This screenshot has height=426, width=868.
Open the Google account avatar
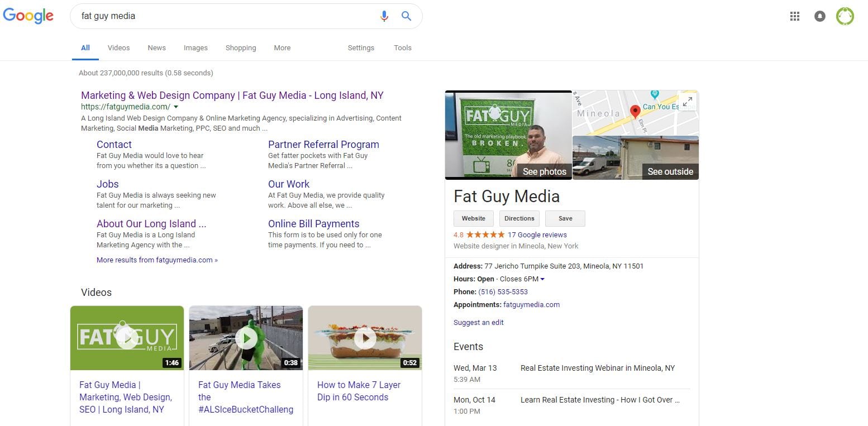pyautogui.click(x=845, y=16)
